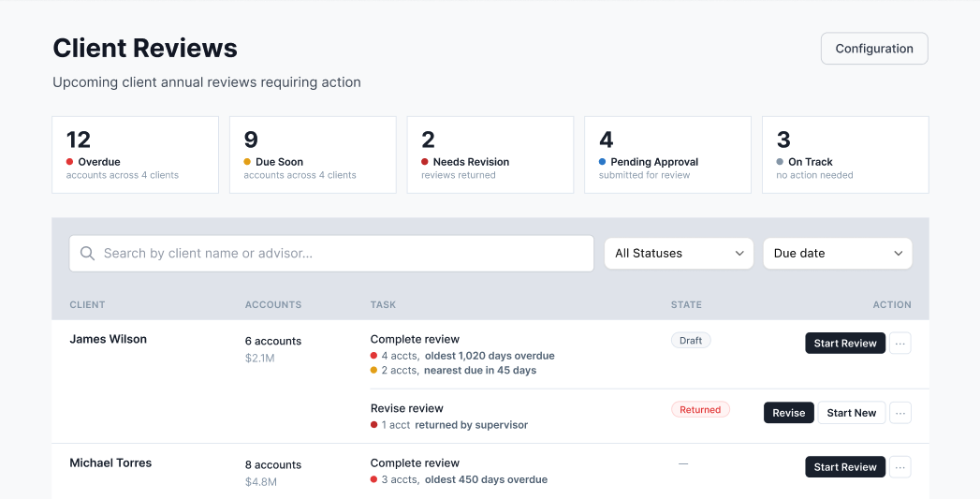Viewport: 980px width, 499px height.
Task: Select the Overdue summary card
Action: [135, 154]
